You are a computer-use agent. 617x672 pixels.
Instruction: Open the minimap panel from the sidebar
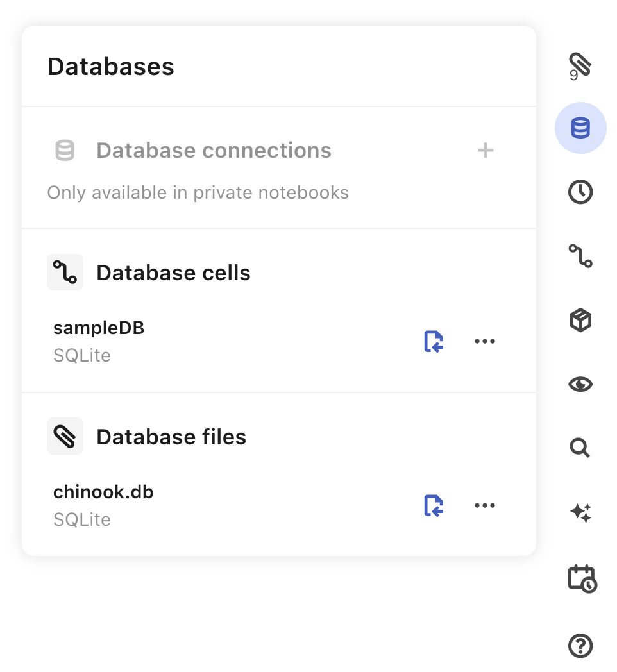[x=580, y=256]
